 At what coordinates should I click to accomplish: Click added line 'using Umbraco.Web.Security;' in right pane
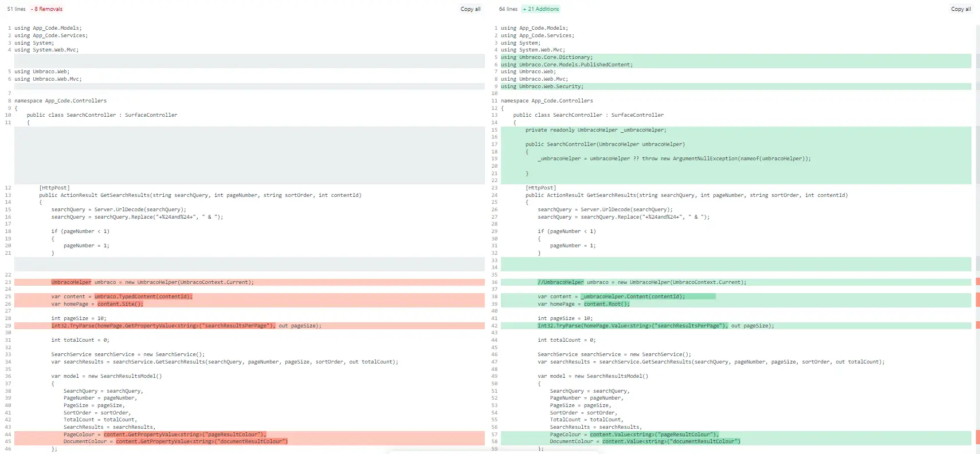tap(542, 86)
